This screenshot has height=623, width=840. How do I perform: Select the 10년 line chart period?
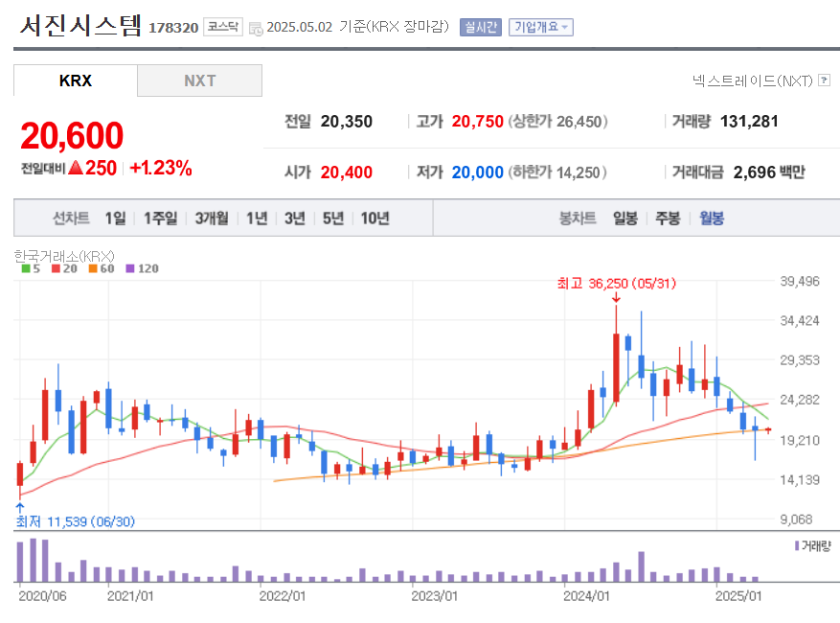[x=375, y=219]
